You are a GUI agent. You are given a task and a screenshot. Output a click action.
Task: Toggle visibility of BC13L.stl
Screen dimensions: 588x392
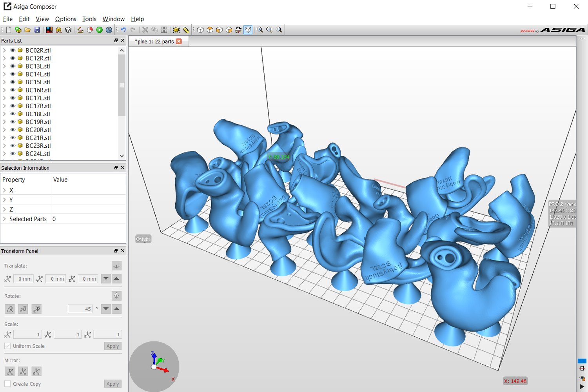point(13,66)
